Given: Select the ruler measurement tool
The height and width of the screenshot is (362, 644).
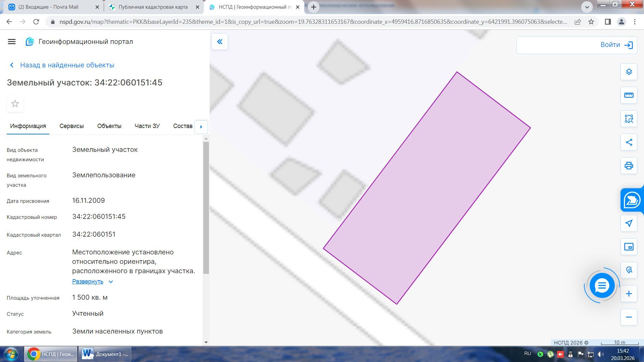Looking at the screenshot, I should click(629, 95).
